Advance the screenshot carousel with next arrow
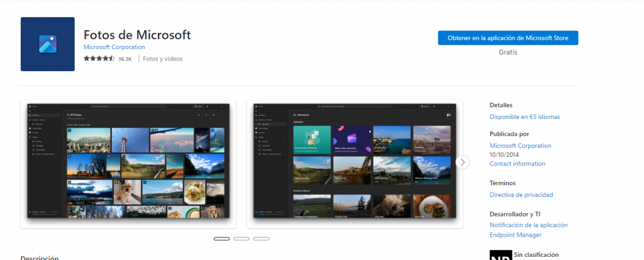Image resolution: width=644 pixels, height=260 pixels. pyautogui.click(x=463, y=162)
